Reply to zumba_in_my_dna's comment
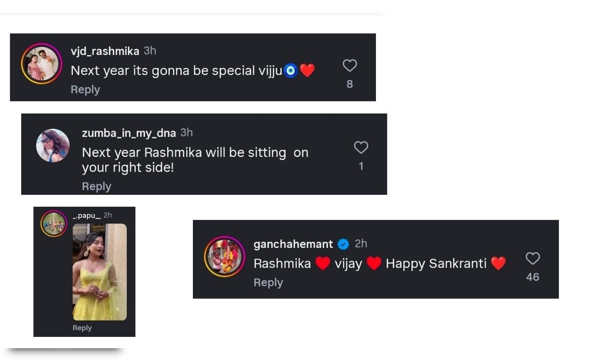592x364 pixels. coord(96,186)
